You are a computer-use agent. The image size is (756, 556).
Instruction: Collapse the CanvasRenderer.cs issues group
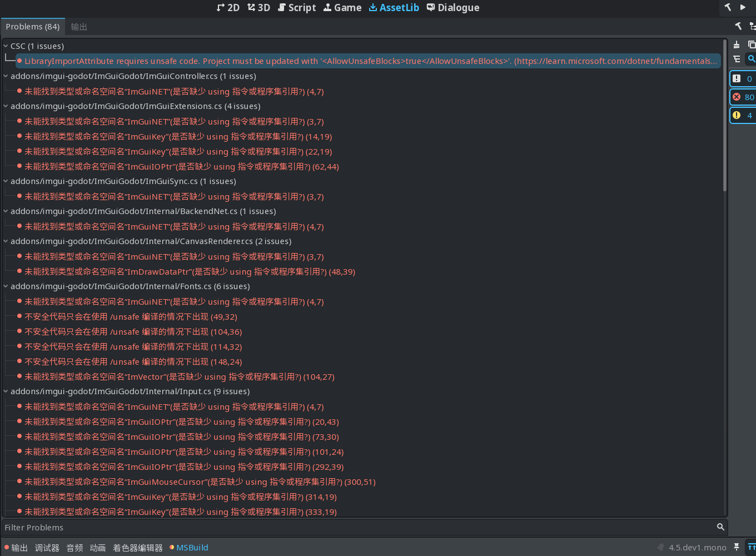tap(6, 241)
